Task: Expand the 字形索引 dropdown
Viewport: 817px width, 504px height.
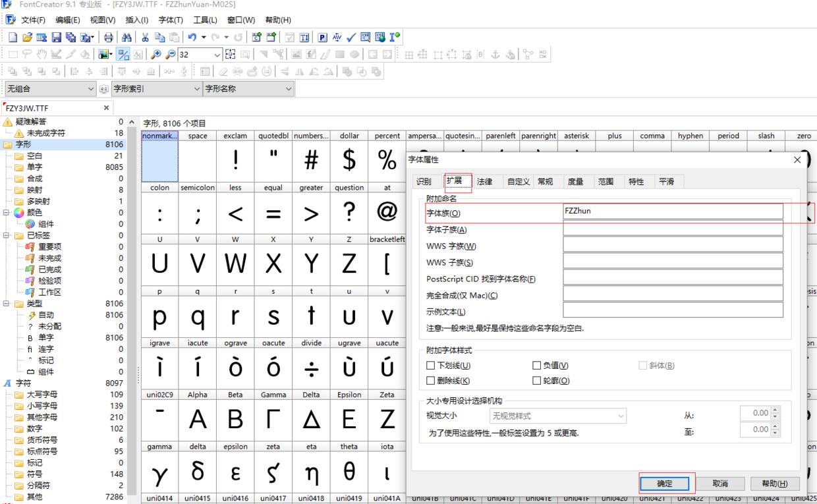Action: pyautogui.click(x=156, y=89)
